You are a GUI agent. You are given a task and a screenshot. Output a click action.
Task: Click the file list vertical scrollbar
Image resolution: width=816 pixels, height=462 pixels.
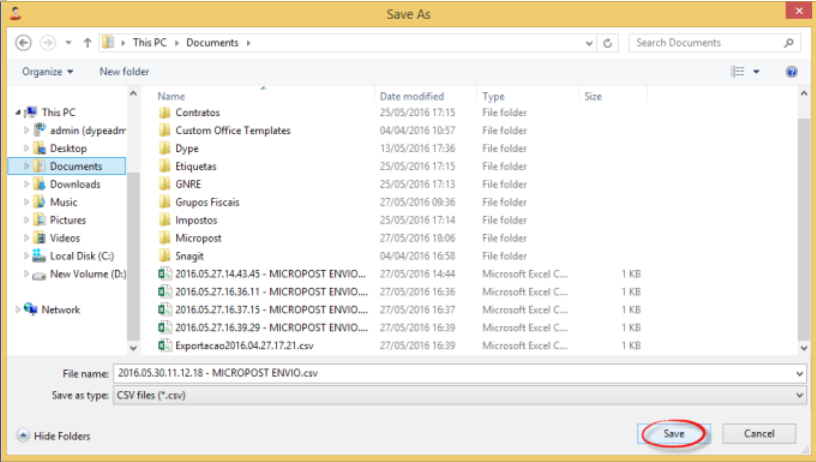coord(804,229)
